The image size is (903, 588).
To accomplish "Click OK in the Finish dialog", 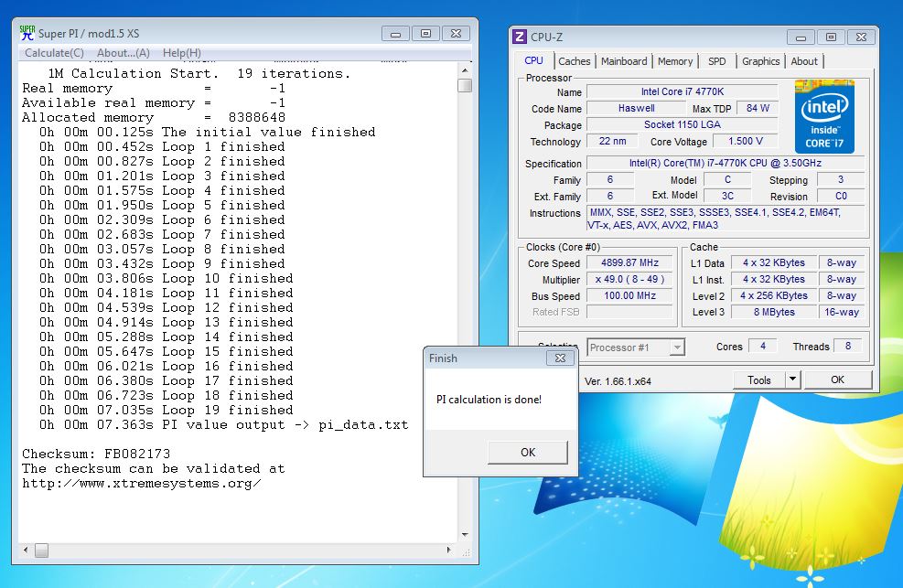I will tap(528, 453).
